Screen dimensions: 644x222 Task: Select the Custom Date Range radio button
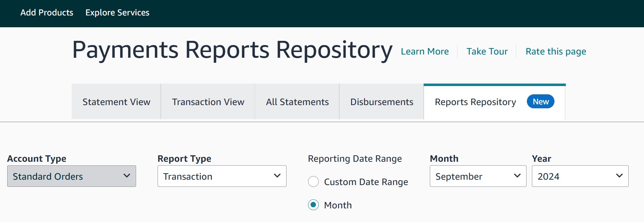pos(313,181)
